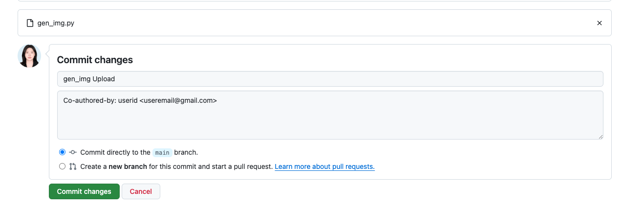
Task: Open the Learn more about pull requests link
Action: [x=324, y=166]
